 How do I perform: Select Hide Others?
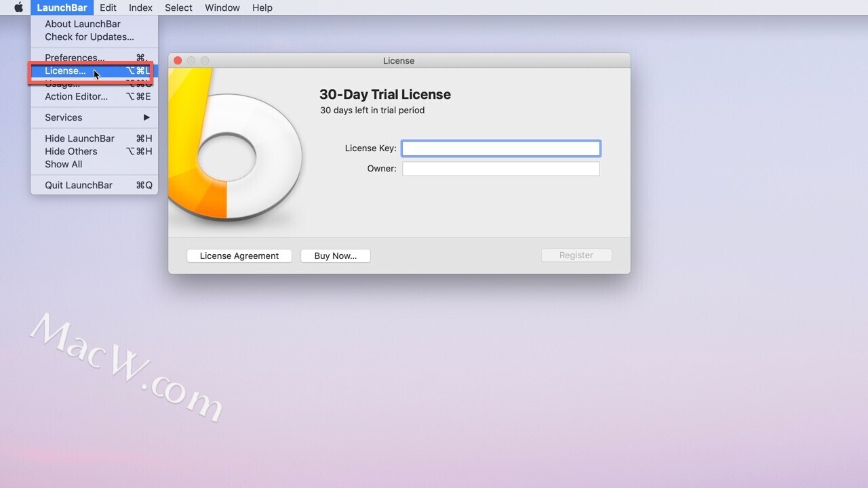(94, 151)
